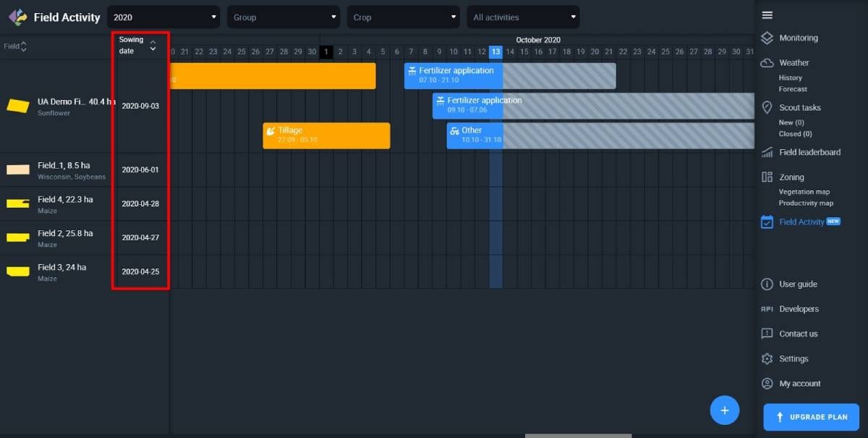
Task: Expand the Group filter dropdown
Action: coord(284,17)
